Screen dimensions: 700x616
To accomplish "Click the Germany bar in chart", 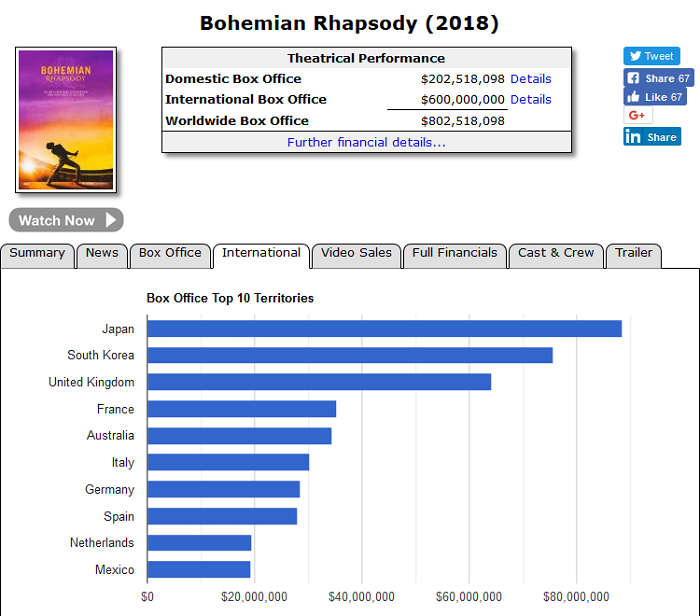I will [224, 489].
